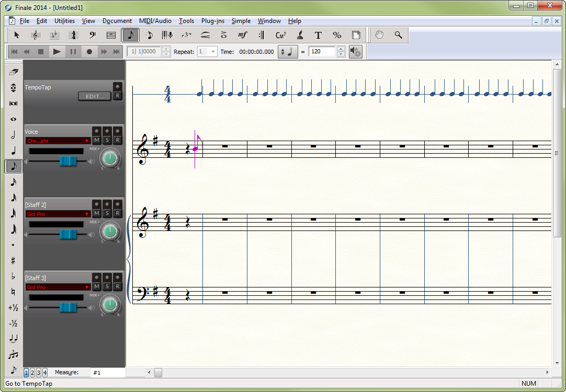Select the Speedy Entry tool
Image resolution: width=566 pixels, height=392 pixels.
(149, 35)
